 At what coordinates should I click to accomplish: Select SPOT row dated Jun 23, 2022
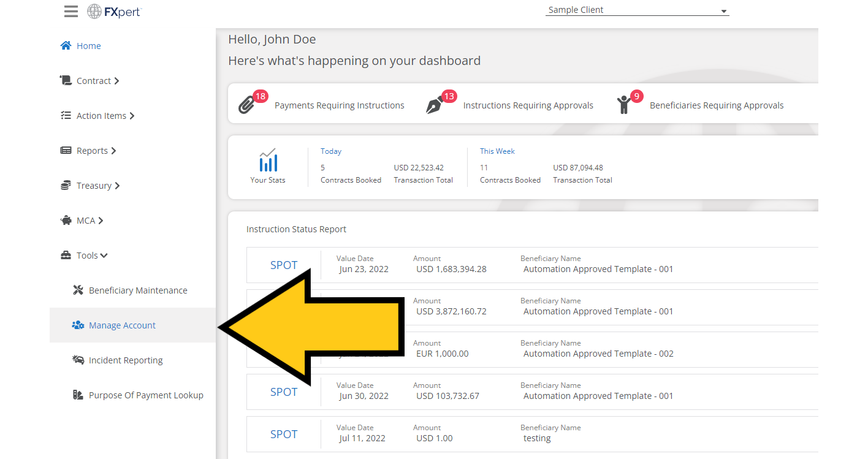532,265
